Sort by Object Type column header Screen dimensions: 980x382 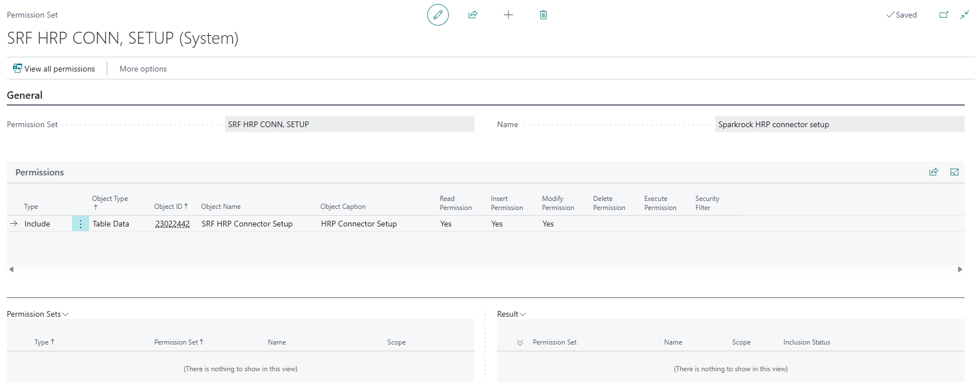tap(110, 203)
